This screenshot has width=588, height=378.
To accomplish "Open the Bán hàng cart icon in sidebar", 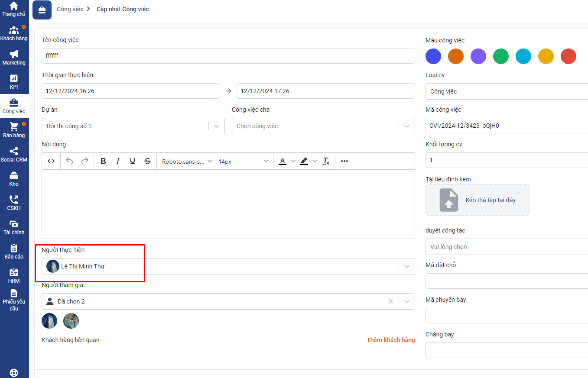I will (14, 127).
